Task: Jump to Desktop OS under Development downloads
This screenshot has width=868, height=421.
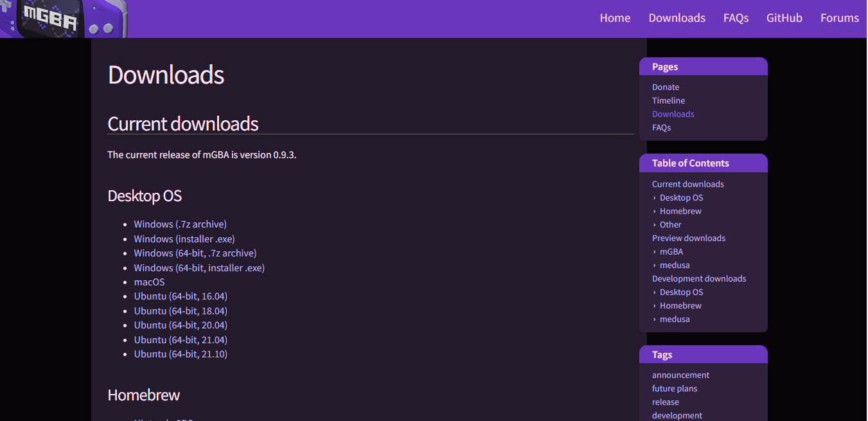Action: coord(681,292)
